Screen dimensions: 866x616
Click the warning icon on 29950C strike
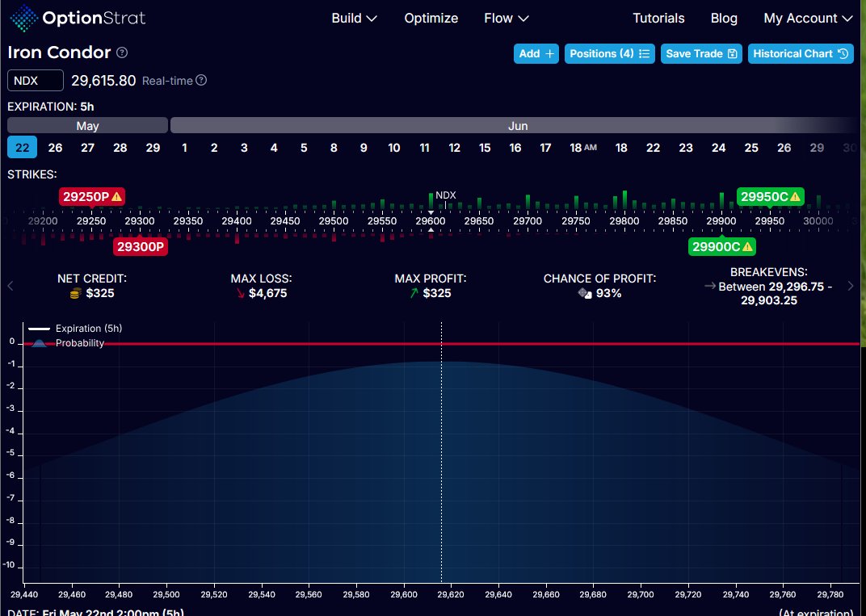pyautogui.click(x=795, y=196)
